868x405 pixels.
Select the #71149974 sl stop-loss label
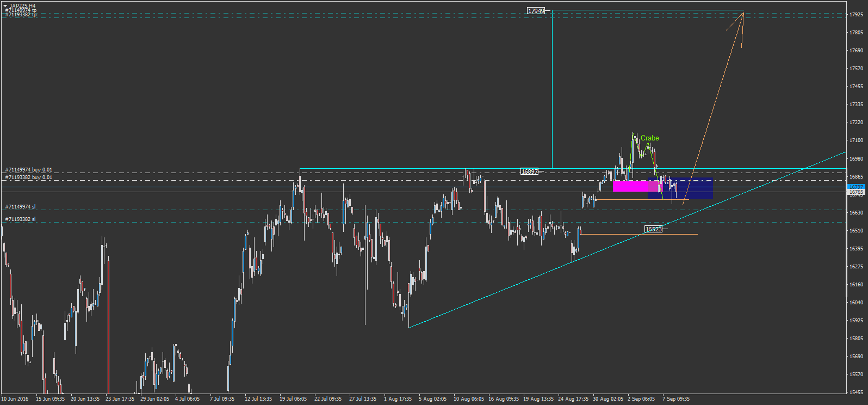pyautogui.click(x=20, y=207)
